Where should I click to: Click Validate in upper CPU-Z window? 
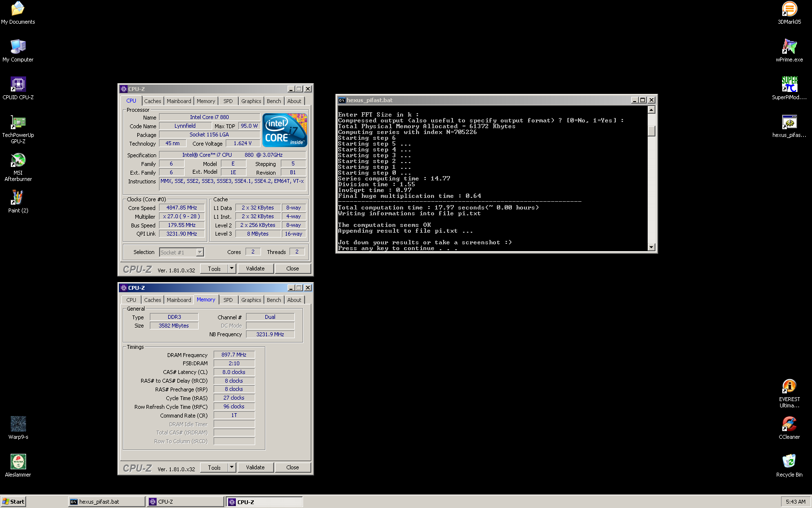[255, 269]
